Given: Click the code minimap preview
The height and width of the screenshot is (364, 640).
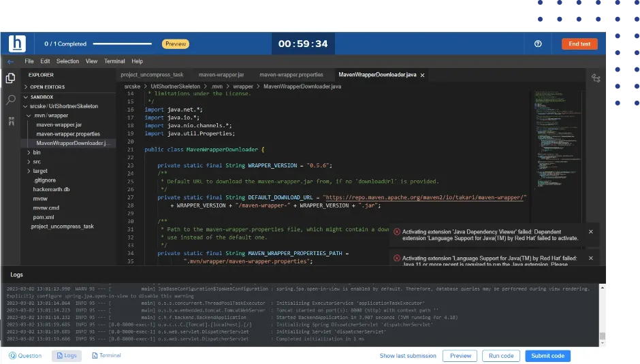Looking at the screenshot, I should pyautogui.click(x=558, y=139).
